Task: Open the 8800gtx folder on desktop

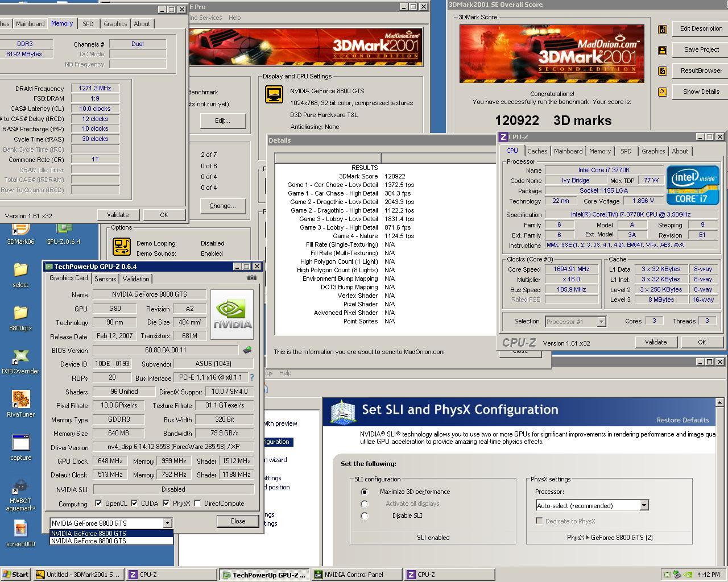Action: click(20, 318)
